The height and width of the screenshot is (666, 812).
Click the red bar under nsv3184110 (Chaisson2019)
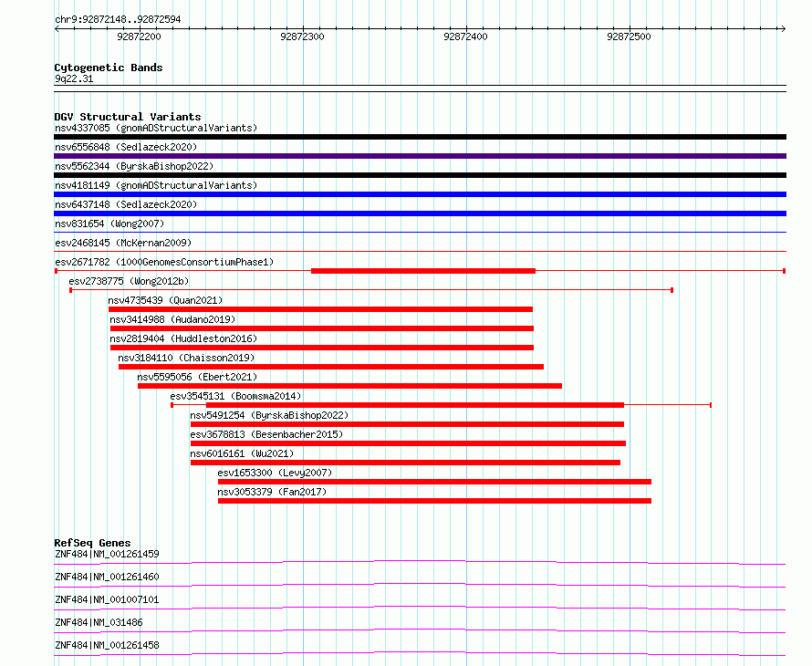pyautogui.click(x=331, y=367)
